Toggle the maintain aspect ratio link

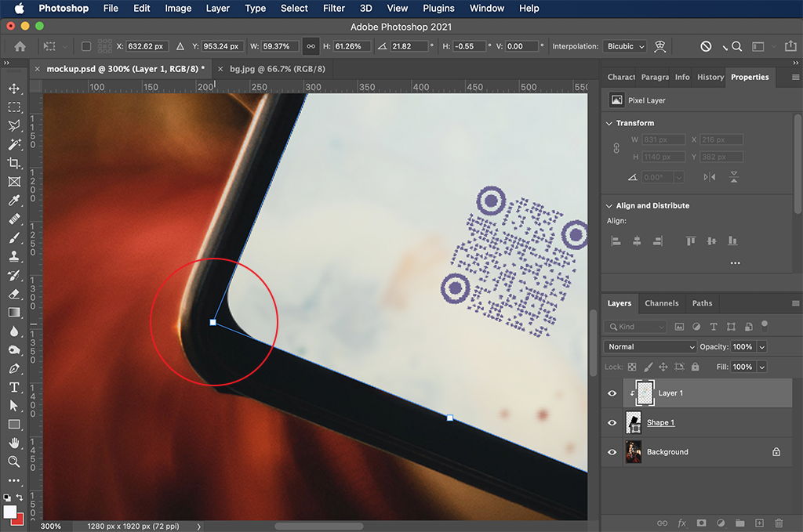[311, 46]
